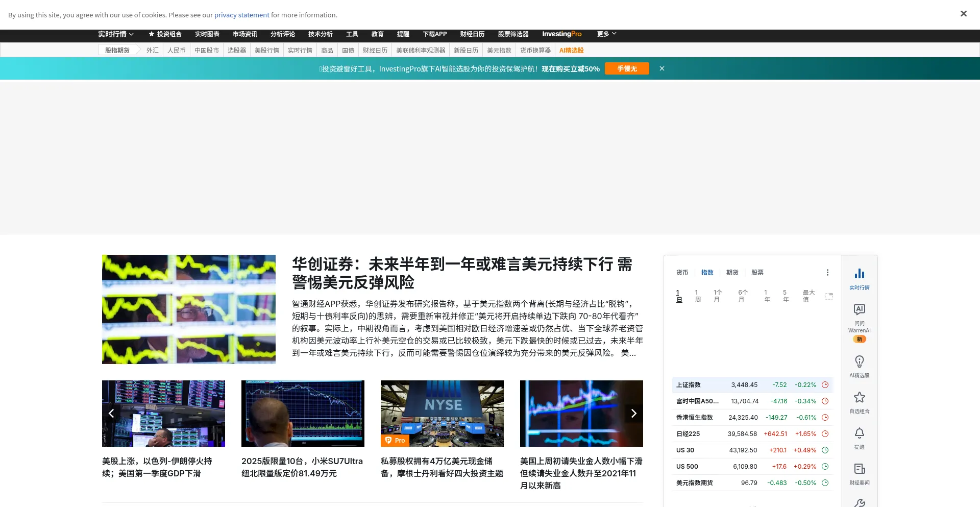Open orange AI精选股 sub-navigation link

[571, 50]
